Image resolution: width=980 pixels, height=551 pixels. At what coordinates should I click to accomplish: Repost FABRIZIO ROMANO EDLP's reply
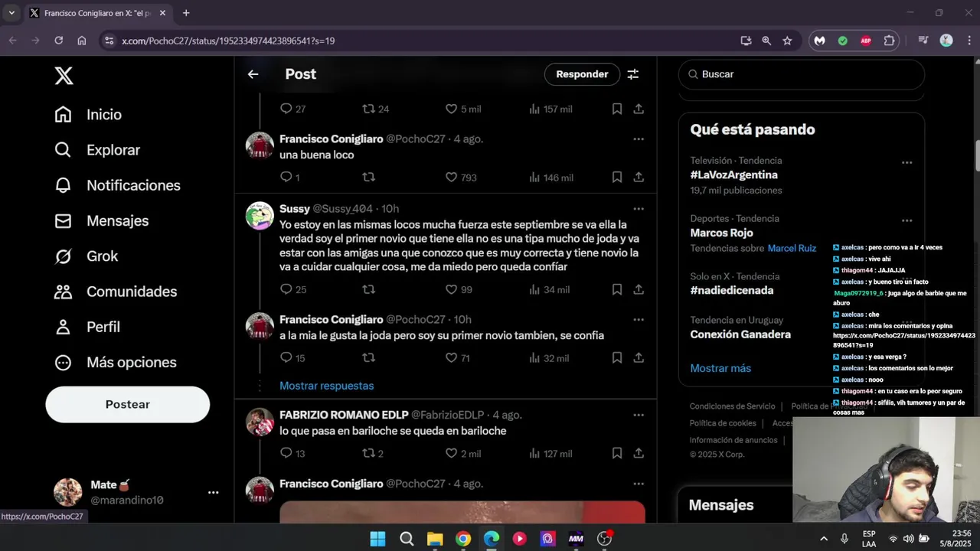pyautogui.click(x=372, y=453)
